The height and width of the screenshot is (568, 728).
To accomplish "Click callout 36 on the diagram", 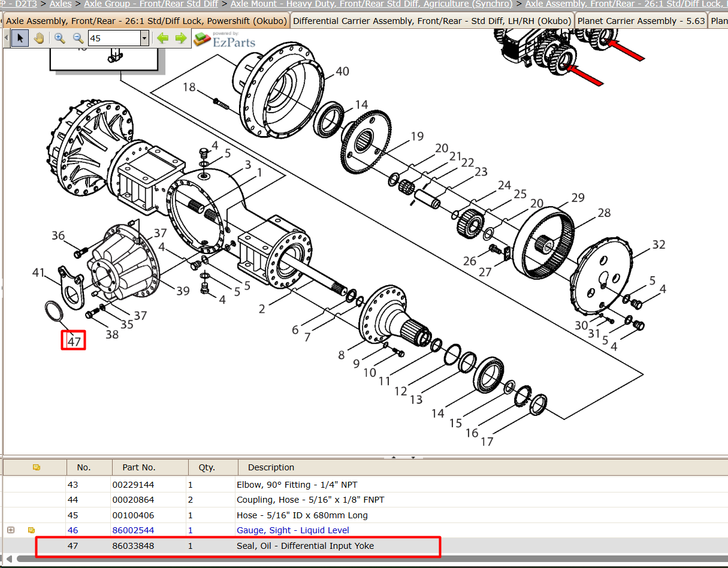I will [x=58, y=235].
